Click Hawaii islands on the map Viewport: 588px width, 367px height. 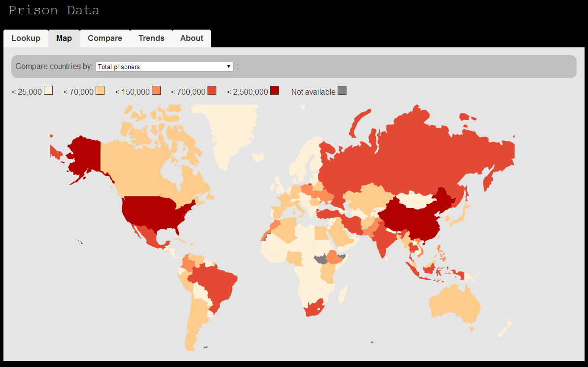(79, 242)
